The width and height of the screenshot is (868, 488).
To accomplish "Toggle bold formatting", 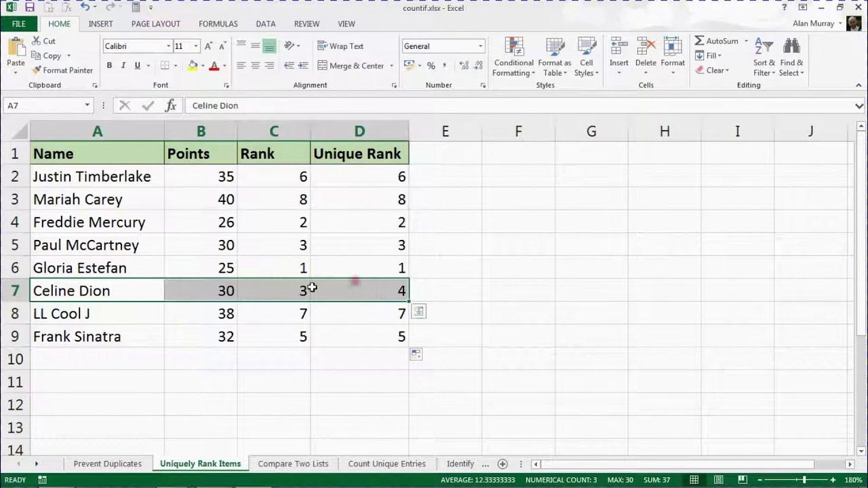I will 109,66.
